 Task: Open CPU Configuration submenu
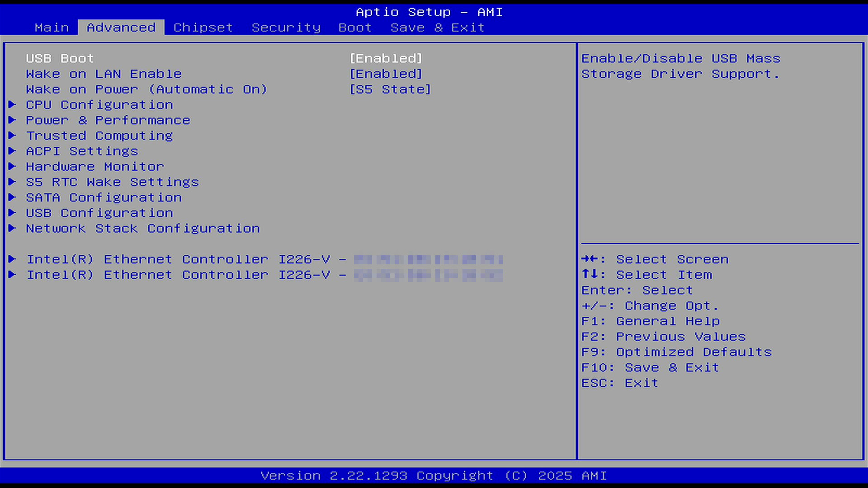coord(99,105)
